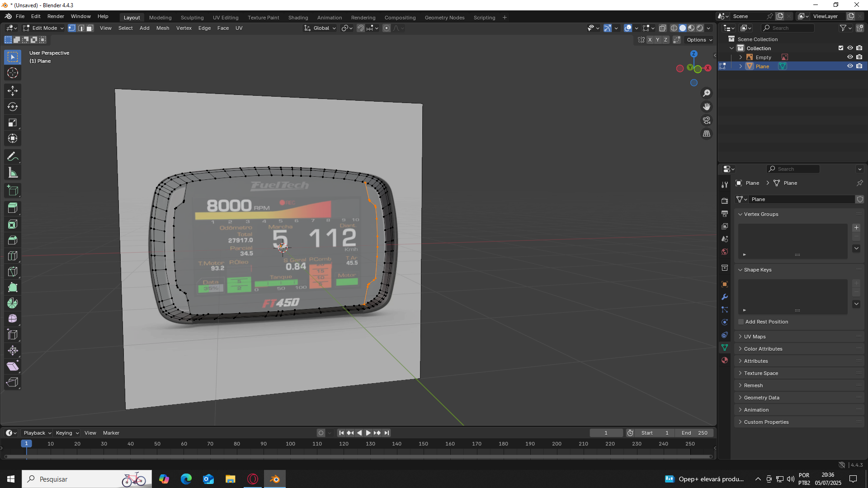
Task: Open the Mesh menu
Action: [162, 28]
